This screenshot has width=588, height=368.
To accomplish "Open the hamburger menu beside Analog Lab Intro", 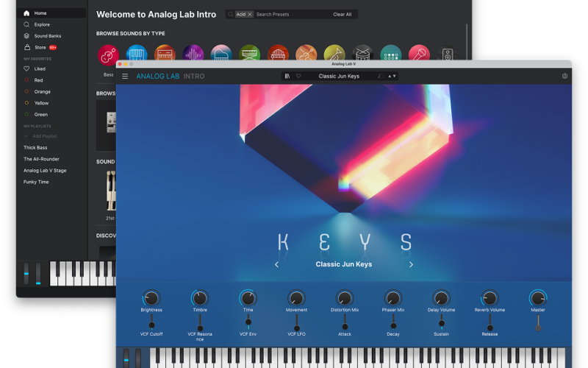I will [x=125, y=77].
